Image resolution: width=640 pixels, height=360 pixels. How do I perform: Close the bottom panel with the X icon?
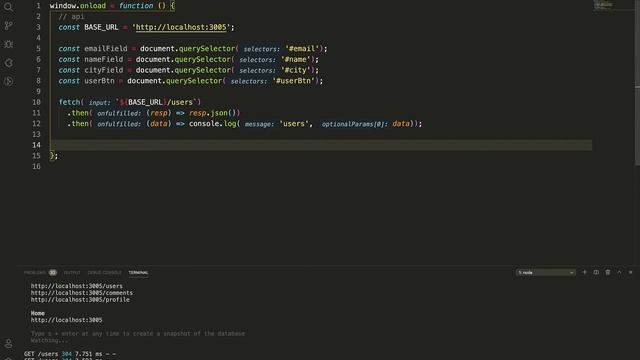pyautogui.click(x=631, y=272)
